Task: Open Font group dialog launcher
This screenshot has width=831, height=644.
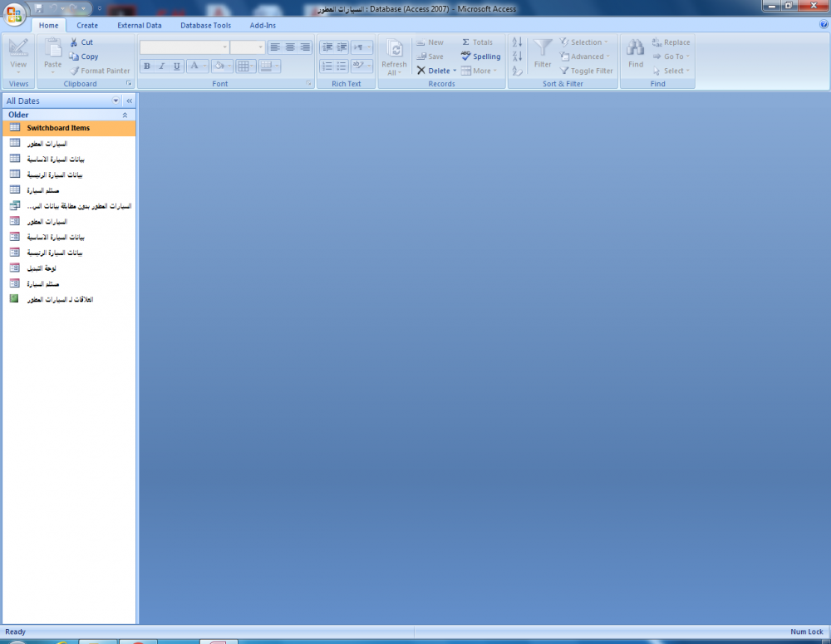Action: [309, 84]
